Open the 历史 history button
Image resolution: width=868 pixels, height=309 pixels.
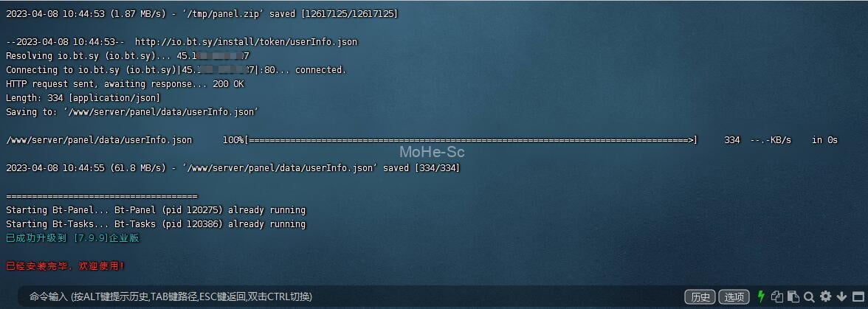click(x=700, y=297)
